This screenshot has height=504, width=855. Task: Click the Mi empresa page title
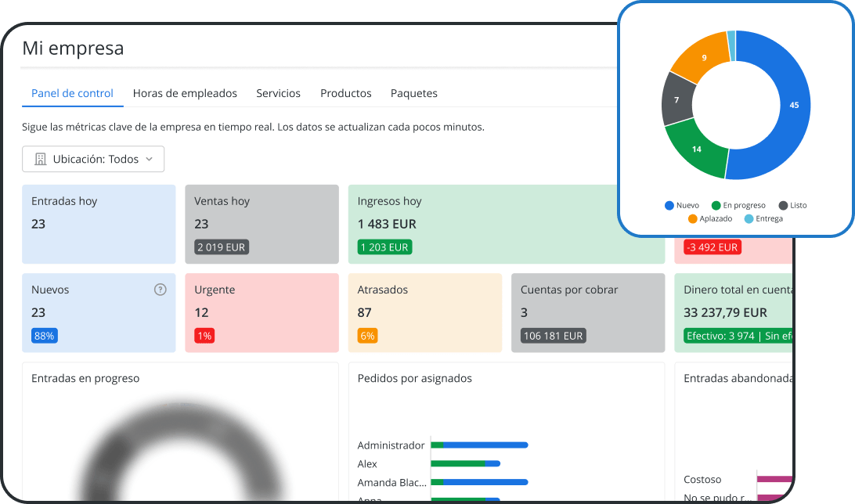tap(73, 48)
